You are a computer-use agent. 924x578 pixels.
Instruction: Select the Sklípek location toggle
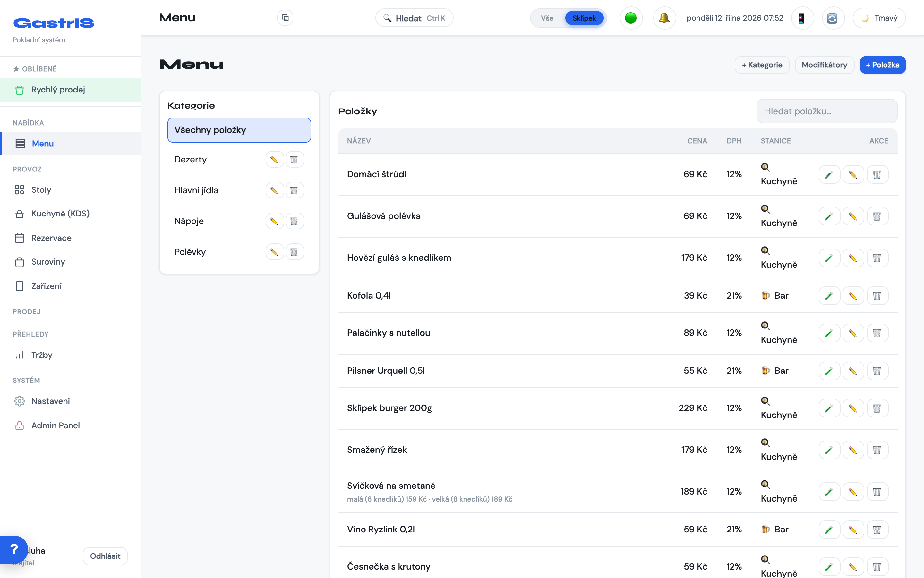coord(584,18)
